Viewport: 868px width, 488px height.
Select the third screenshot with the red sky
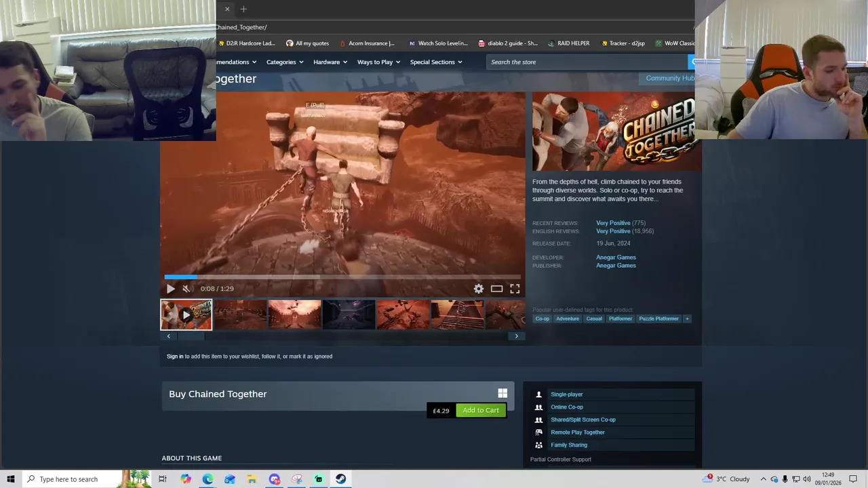click(x=294, y=314)
